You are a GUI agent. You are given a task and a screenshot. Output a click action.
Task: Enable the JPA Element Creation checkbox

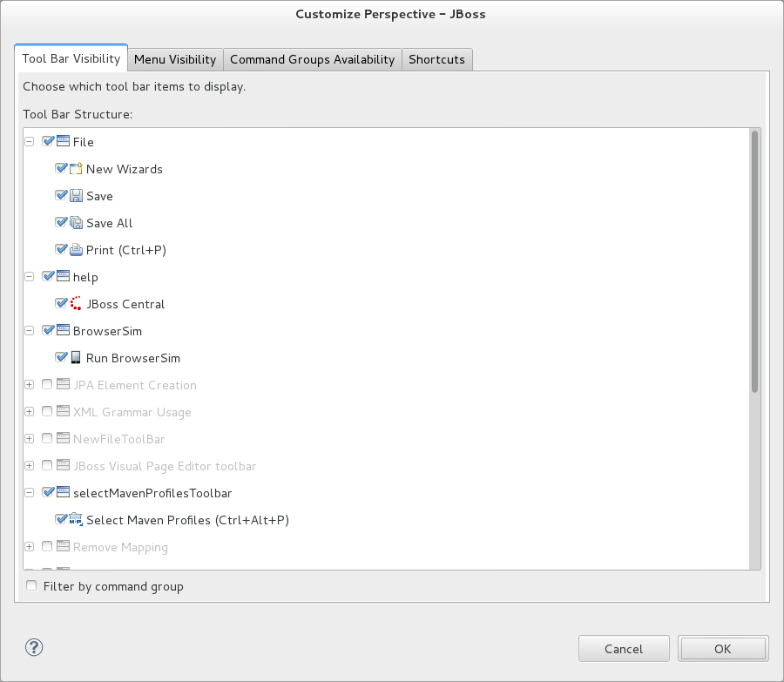46,384
